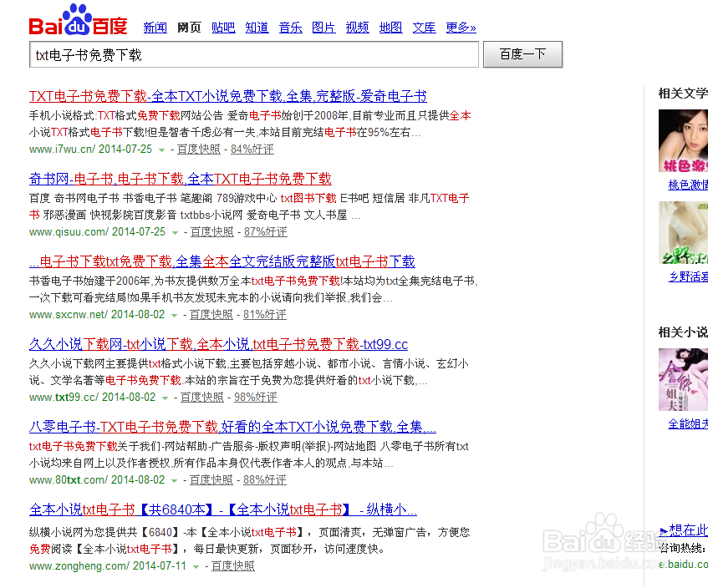Switch to 视频 video search
Screen dimensions: 708x588
click(357, 28)
